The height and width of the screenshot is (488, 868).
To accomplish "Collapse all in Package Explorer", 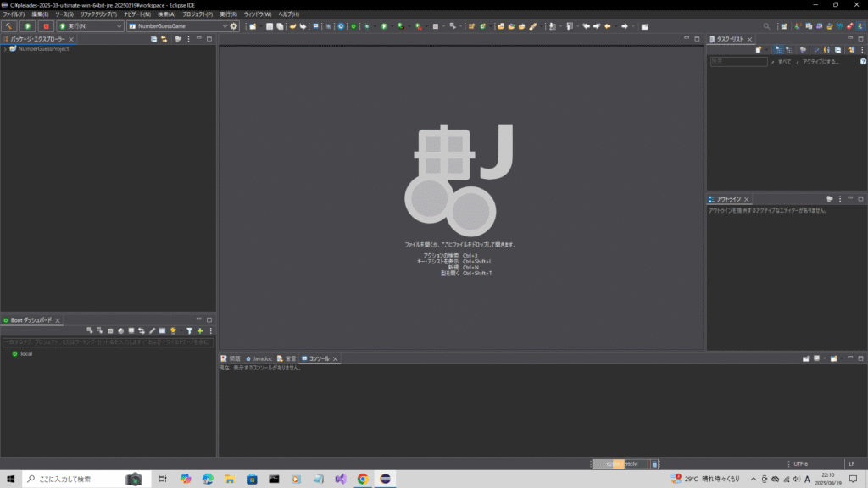I will click(x=154, y=39).
